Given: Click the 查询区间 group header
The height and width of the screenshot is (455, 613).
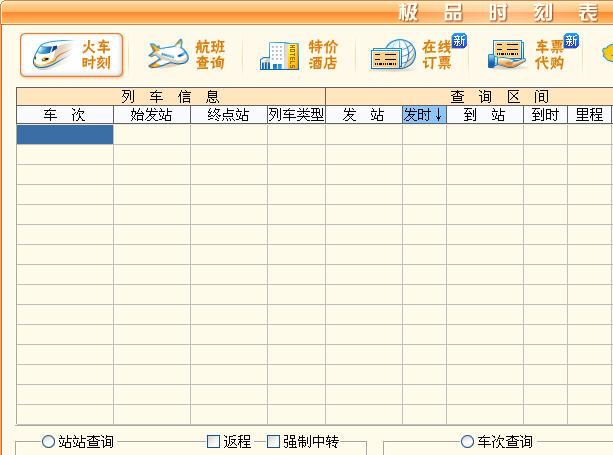Looking at the screenshot, I should point(469,97).
